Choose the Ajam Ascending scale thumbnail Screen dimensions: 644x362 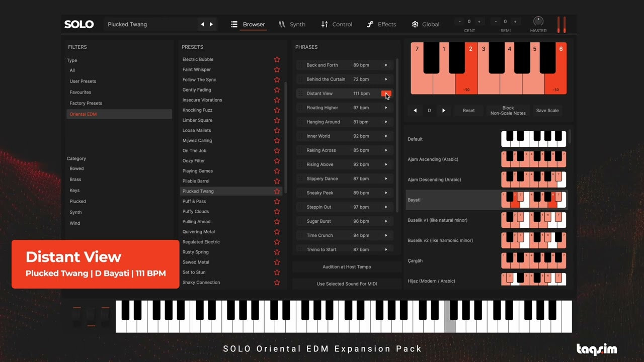534,159
